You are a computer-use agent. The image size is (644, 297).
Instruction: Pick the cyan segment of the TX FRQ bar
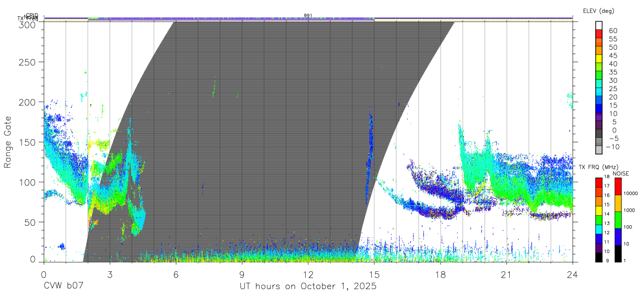pyautogui.click(x=599, y=228)
